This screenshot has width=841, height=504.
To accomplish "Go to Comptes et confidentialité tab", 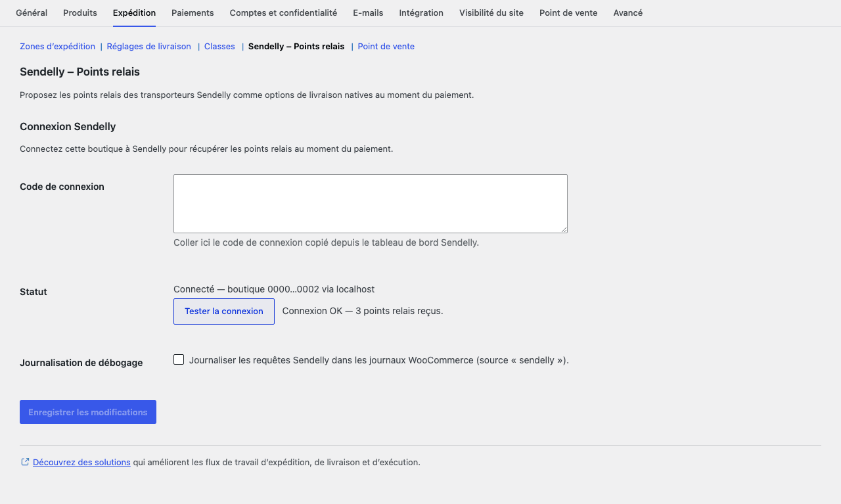I will pyautogui.click(x=283, y=12).
